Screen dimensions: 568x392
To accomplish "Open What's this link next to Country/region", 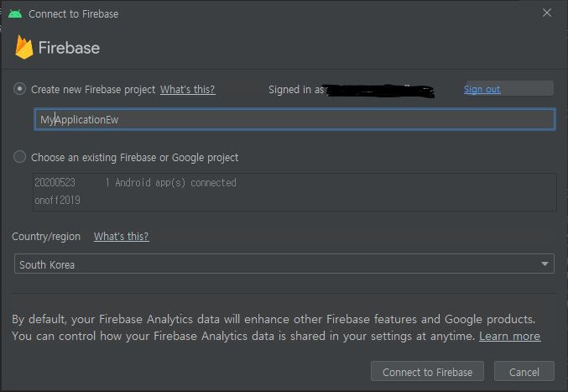I will 122,236.
